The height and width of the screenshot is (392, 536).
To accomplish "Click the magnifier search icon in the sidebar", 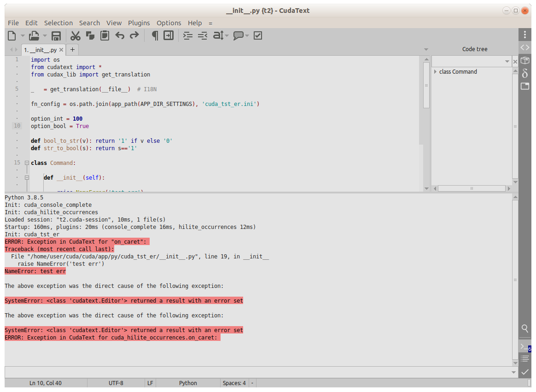I will 525,328.
